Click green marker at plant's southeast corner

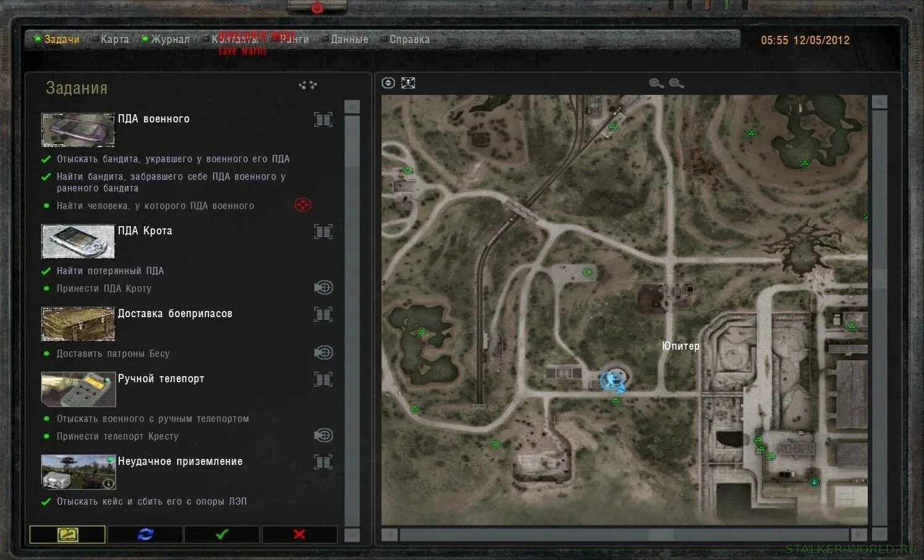pyautogui.click(x=815, y=482)
